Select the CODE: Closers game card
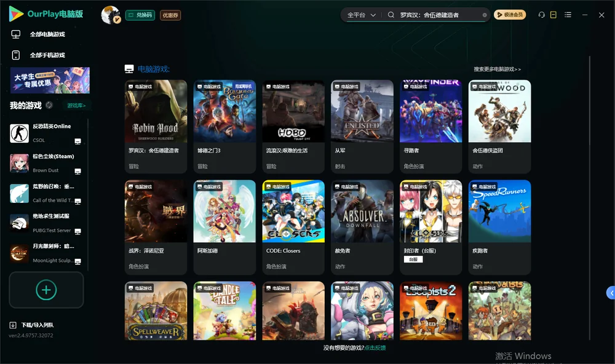615x364 pixels. tap(293, 227)
